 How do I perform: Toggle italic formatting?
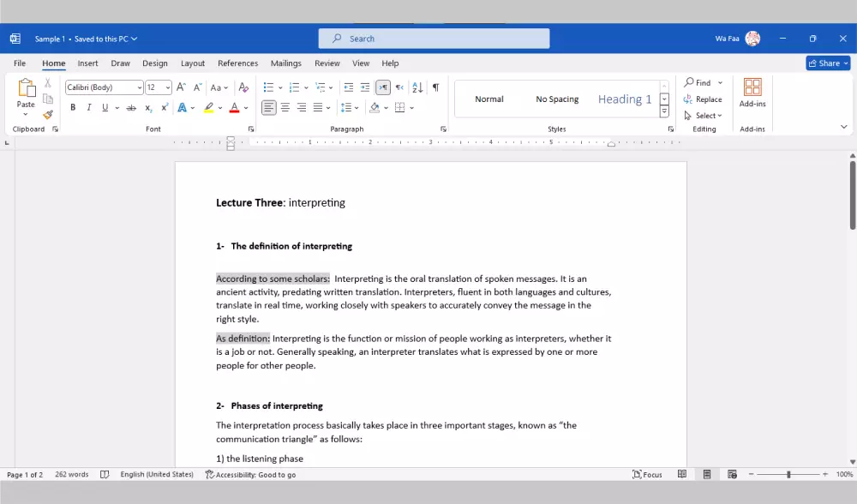pos(89,108)
